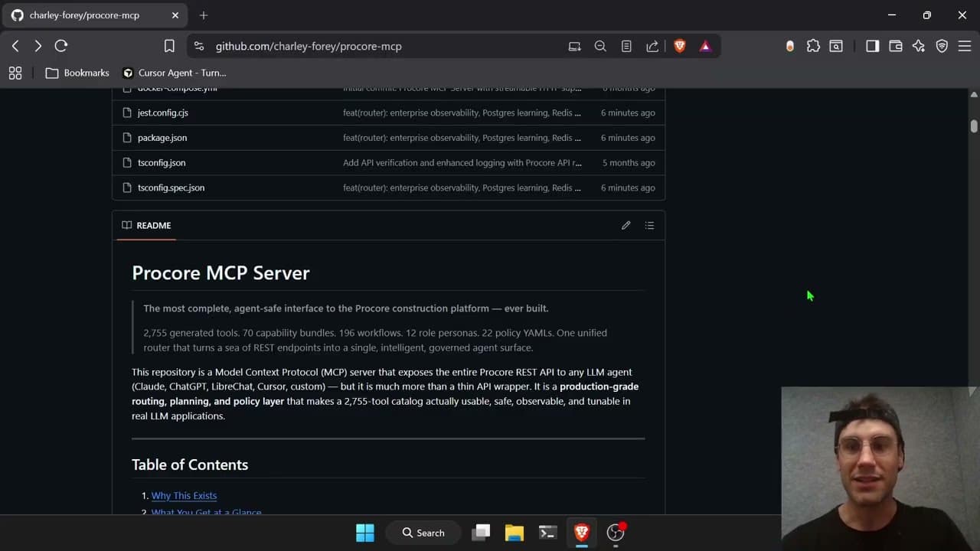Toggle the browser sidebar panel

tap(873, 46)
